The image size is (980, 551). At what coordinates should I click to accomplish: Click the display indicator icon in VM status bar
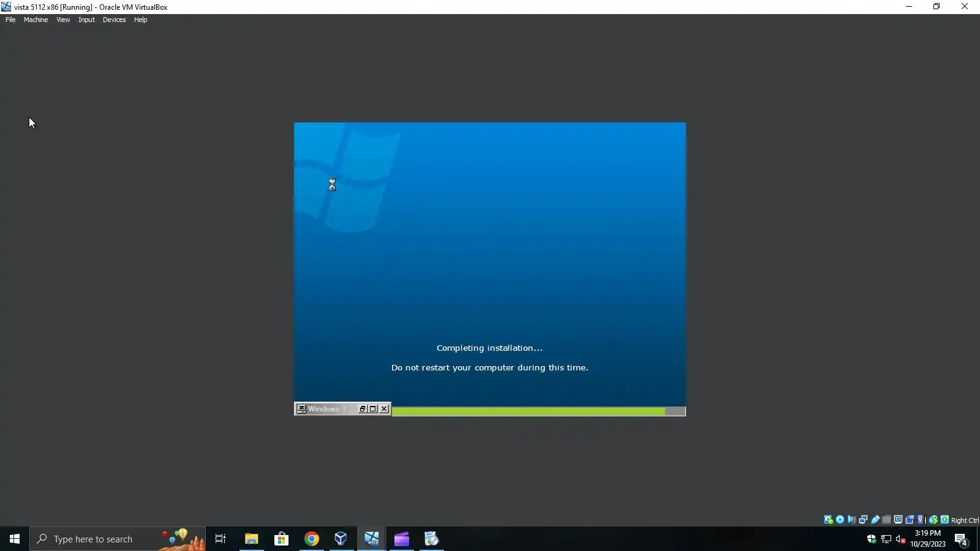pos(898,520)
